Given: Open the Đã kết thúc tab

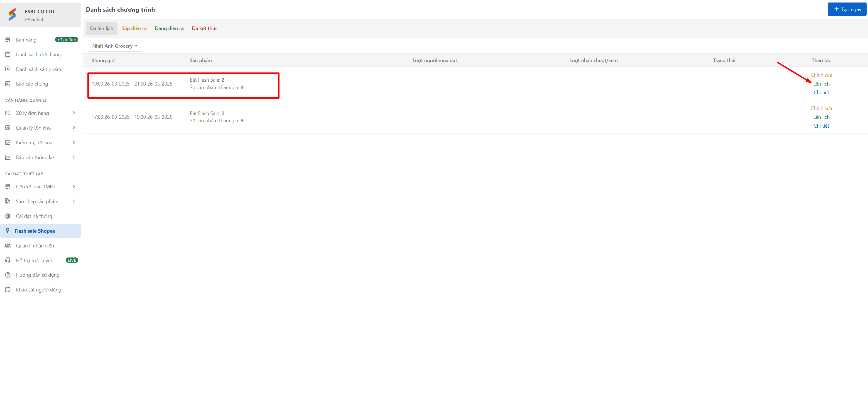Looking at the screenshot, I should click(x=205, y=28).
